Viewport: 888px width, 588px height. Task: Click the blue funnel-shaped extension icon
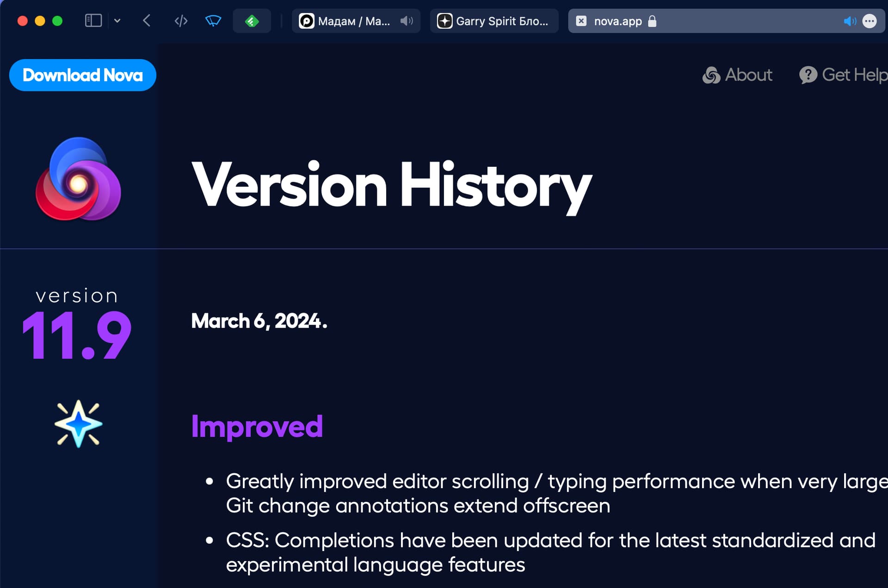tap(213, 21)
